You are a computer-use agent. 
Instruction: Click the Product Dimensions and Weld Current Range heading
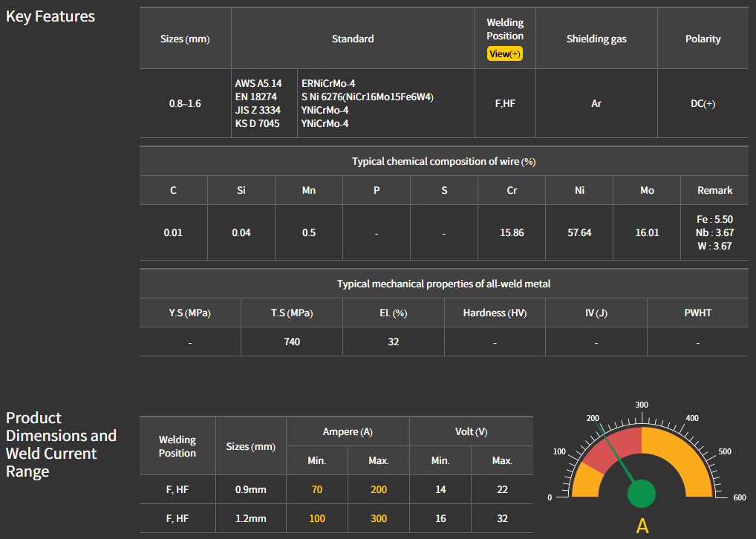pos(61,445)
